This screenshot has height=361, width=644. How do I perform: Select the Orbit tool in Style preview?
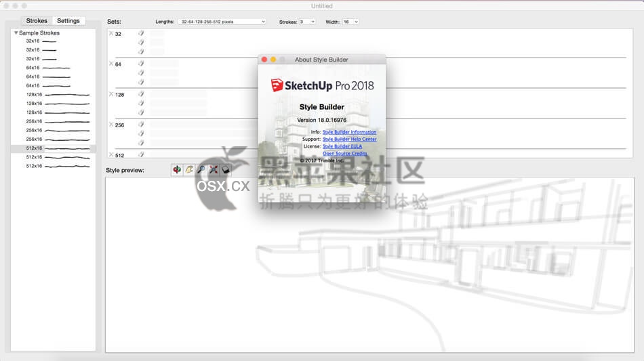coord(177,169)
